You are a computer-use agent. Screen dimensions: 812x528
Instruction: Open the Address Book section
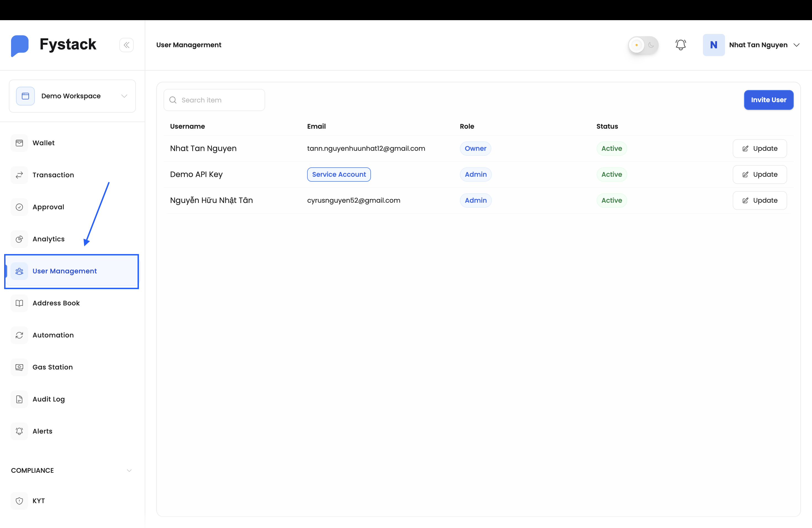click(56, 303)
